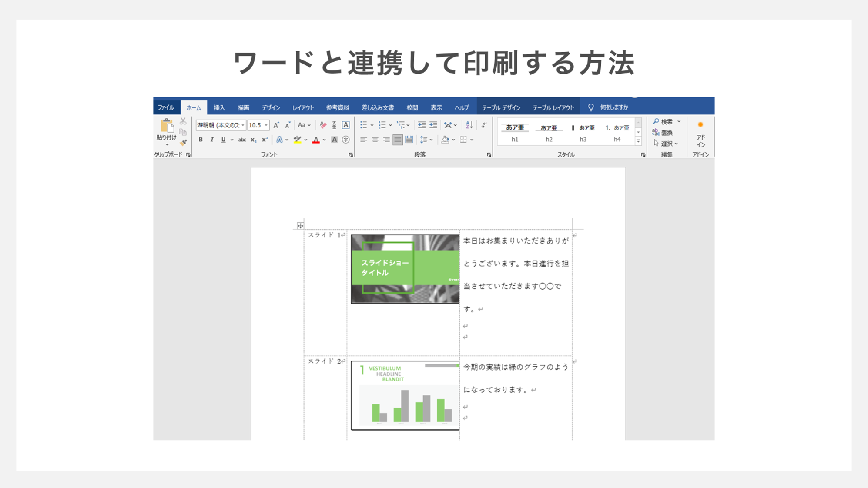Show or hide paragraph marks icon
868x488 pixels.
(484, 125)
